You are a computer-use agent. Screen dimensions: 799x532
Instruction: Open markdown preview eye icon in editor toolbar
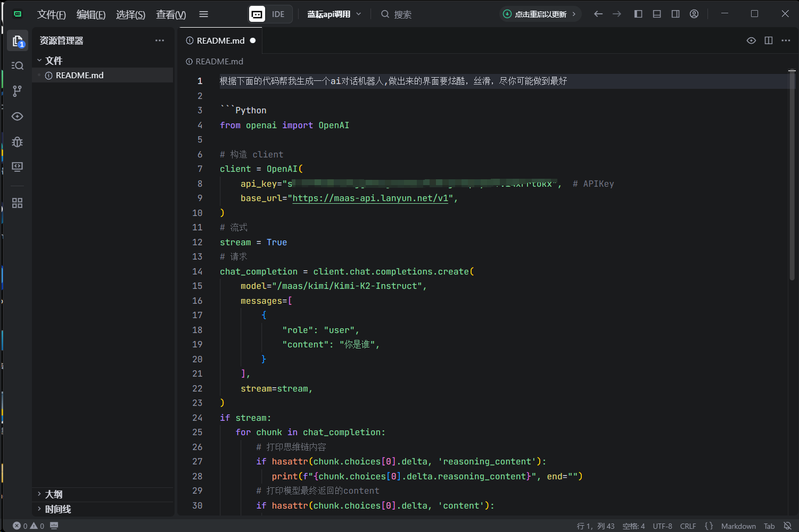click(751, 40)
